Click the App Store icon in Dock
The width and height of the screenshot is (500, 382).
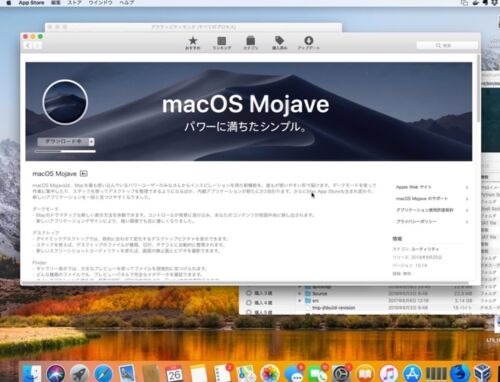413,373
